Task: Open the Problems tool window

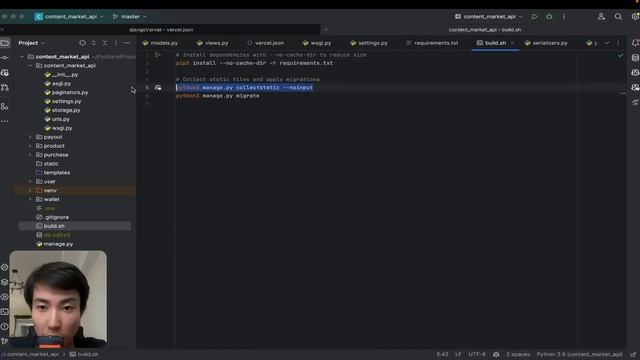Action: coord(4,327)
